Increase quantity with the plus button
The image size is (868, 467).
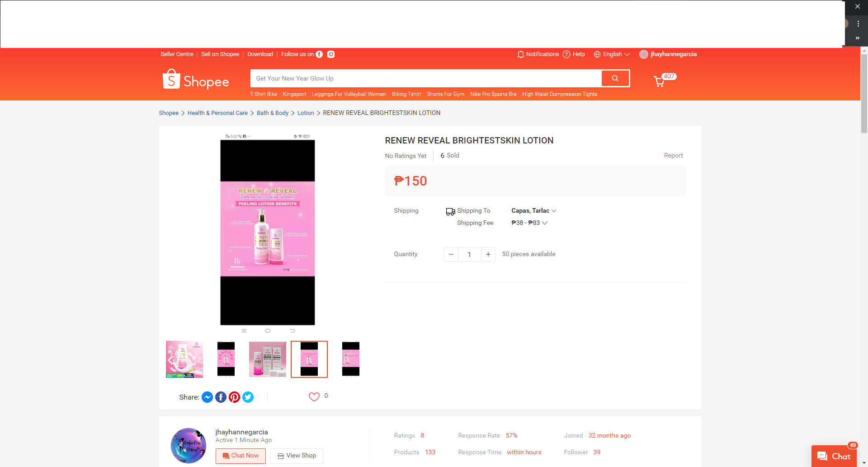(x=488, y=254)
